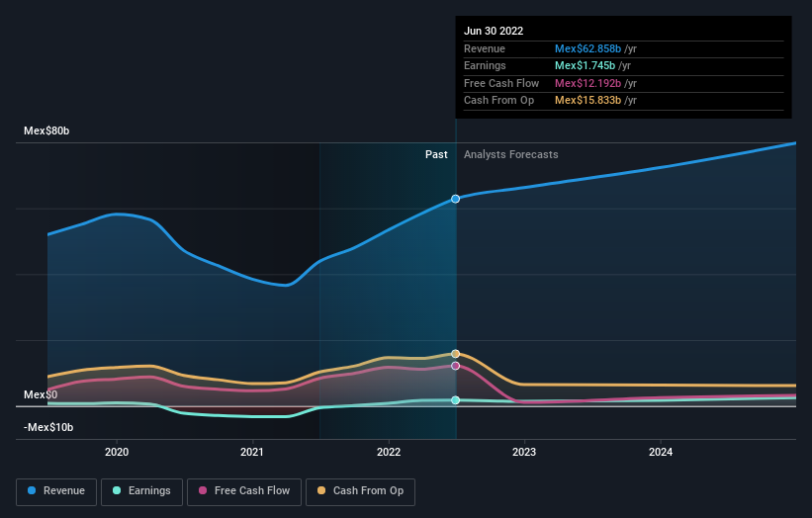Viewport: 812px width, 518px height.
Task: Click the Past section label
Action: click(x=436, y=155)
